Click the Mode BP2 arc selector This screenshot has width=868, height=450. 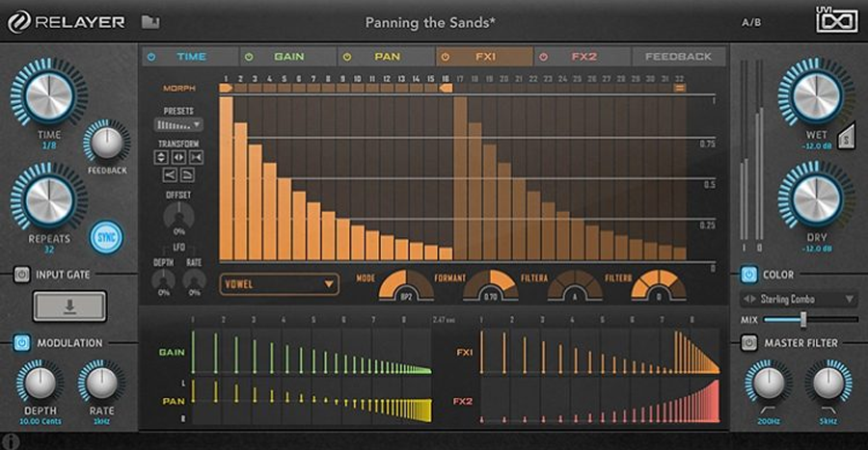tap(406, 285)
